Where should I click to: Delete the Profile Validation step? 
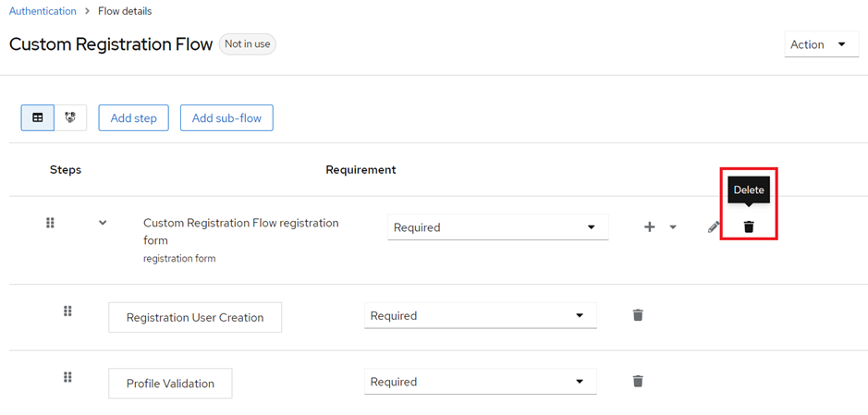click(x=638, y=381)
